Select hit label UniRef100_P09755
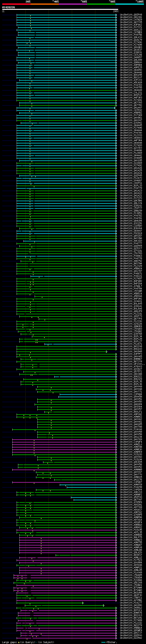Image resolution: width=146 pixels, height=644 pixels. click(131, 87)
